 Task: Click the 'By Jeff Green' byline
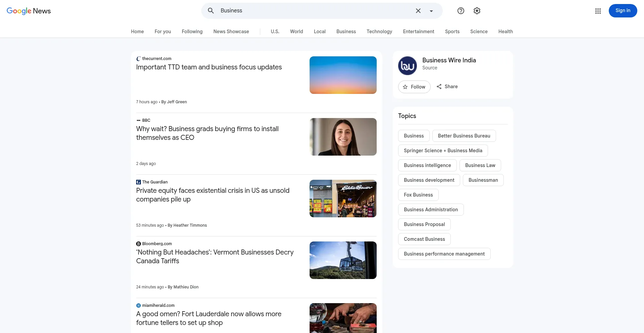pos(174,102)
